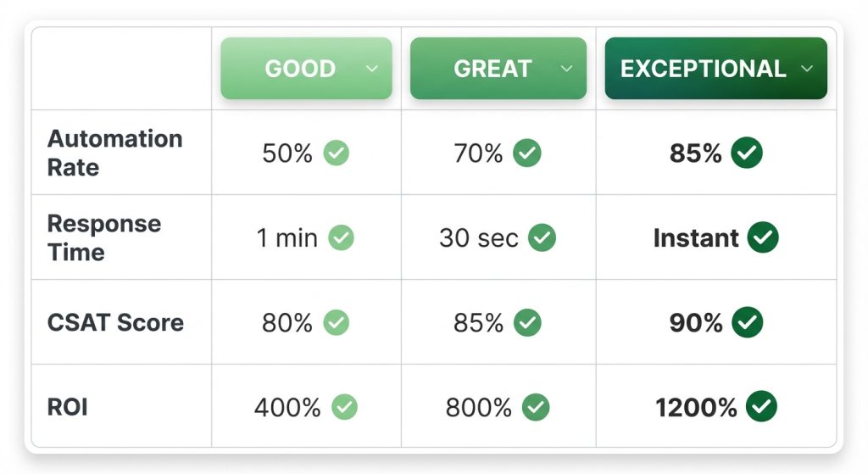The image size is (868, 474).
Task: Select the Response Time row label
Action: [103, 237]
